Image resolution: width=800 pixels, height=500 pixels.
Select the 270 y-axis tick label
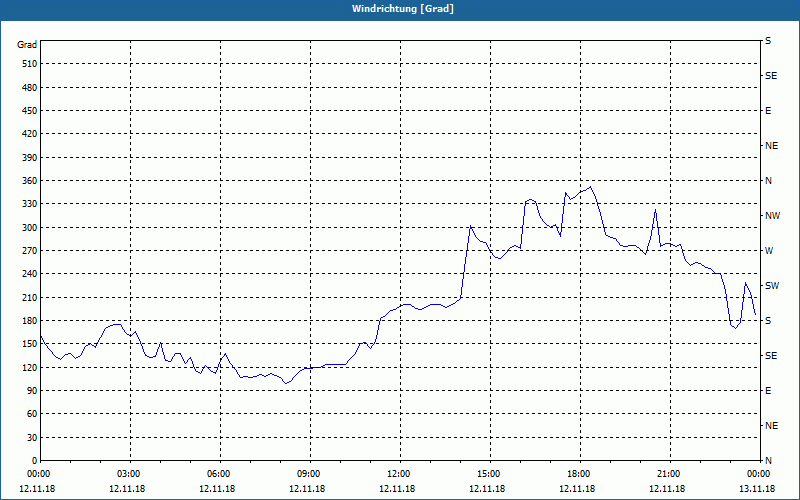click(30, 251)
